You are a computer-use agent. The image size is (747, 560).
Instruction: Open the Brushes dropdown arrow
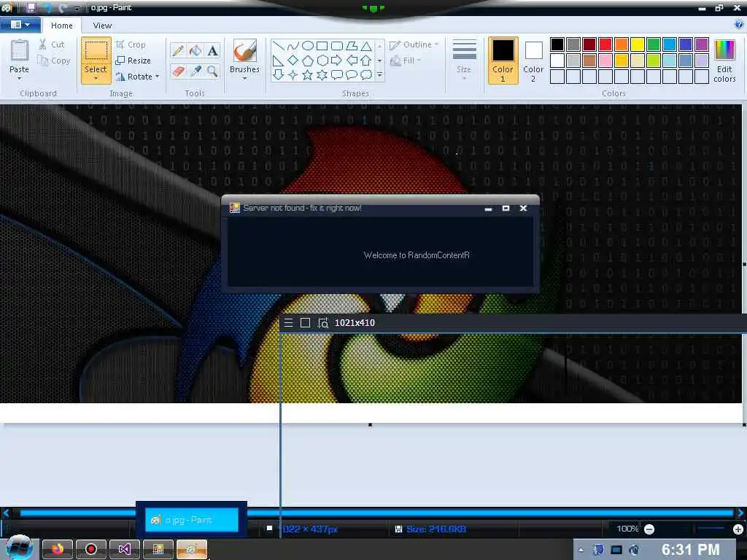pos(244,79)
